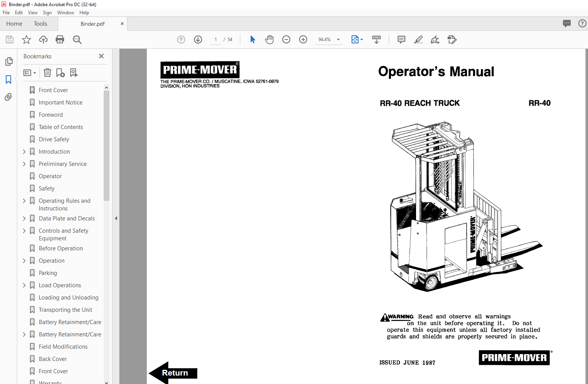
Task: Click the find current bookmark icon
Action: 74,73
